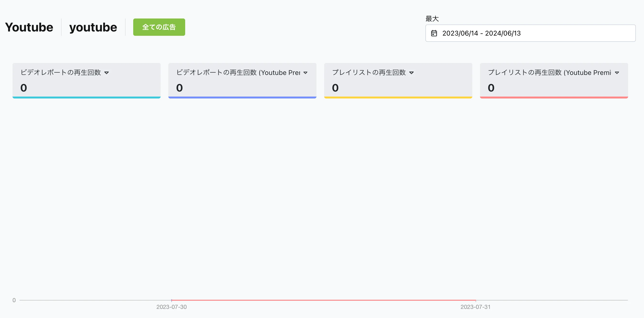Click the Youtube heading title

[29, 27]
